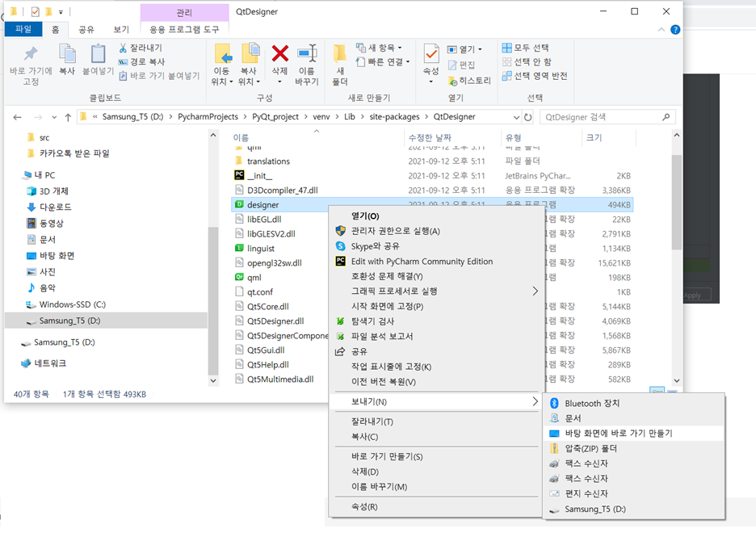Open the recent locations dropdown arrow

[x=54, y=117]
